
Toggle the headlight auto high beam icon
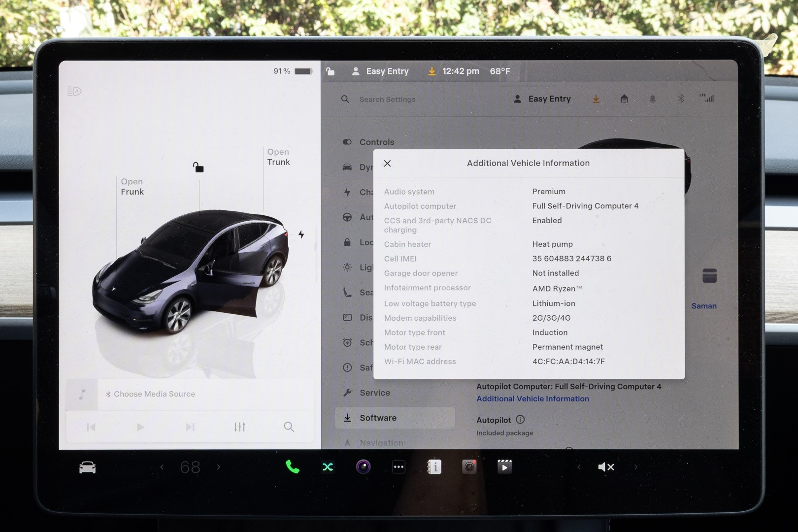74,91
